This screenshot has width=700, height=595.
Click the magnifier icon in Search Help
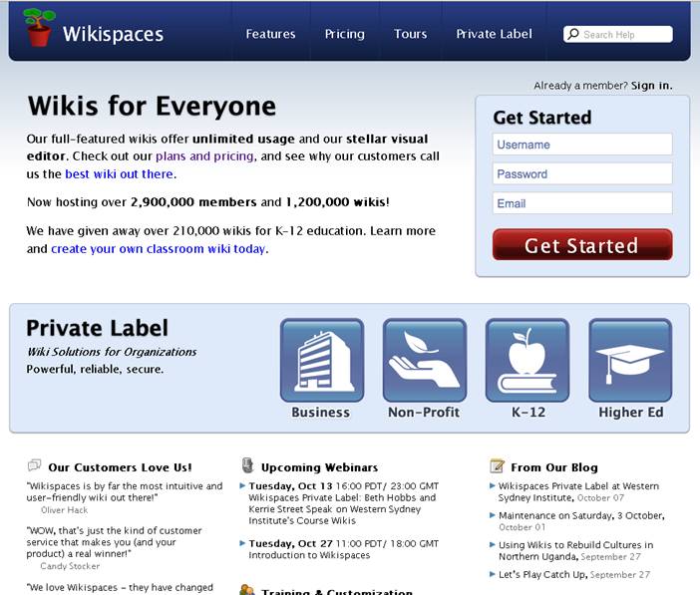coord(573,34)
